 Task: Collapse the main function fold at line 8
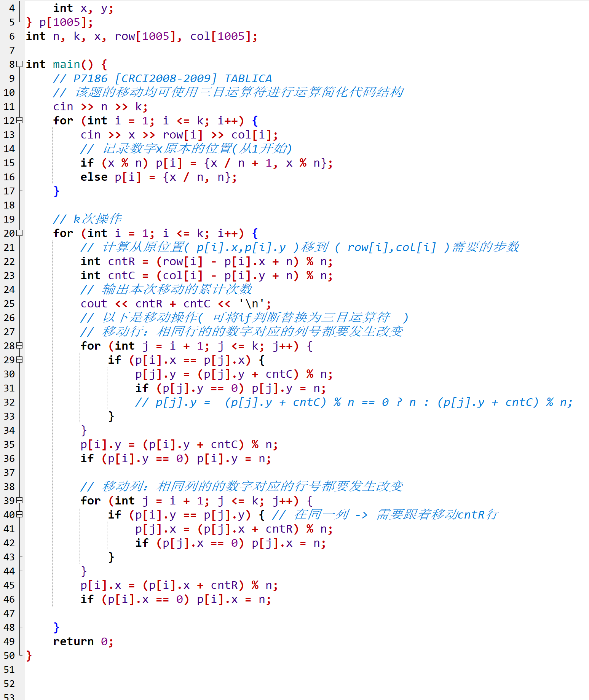(x=19, y=64)
